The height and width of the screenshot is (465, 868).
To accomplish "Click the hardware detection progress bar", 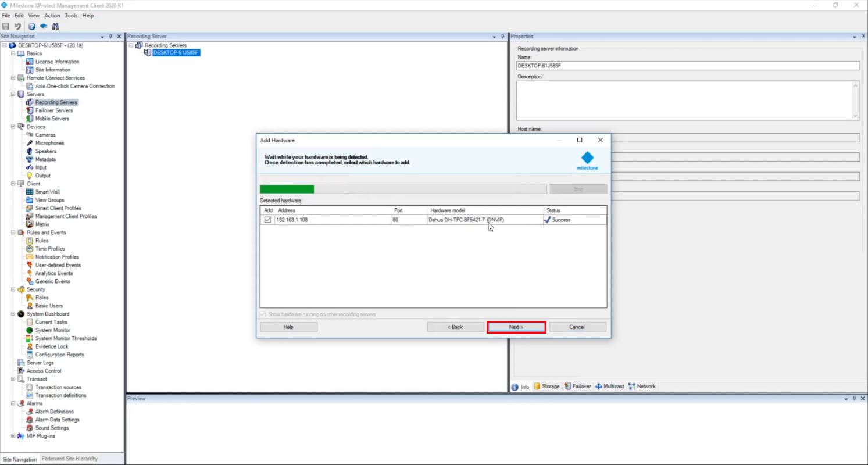I will point(403,189).
